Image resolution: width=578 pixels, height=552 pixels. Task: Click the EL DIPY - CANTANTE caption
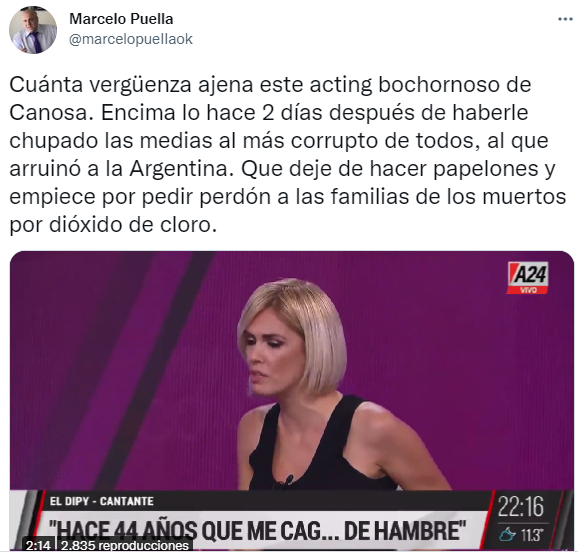tap(101, 501)
